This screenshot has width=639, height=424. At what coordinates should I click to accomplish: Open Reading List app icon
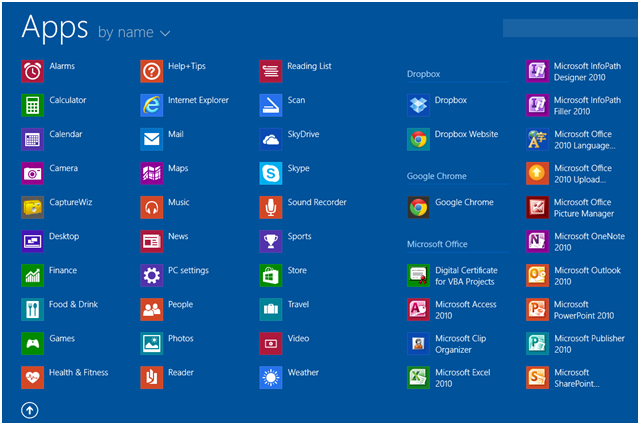pos(271,71)
